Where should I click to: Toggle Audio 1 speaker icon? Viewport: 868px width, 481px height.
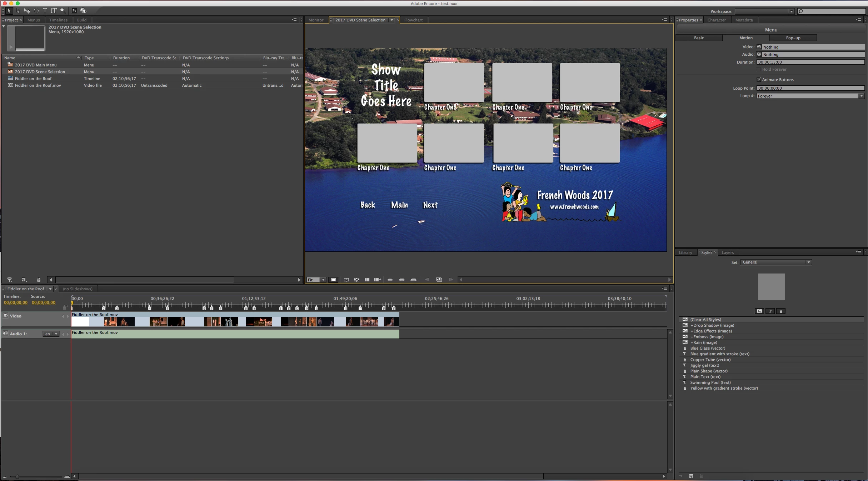5,334
